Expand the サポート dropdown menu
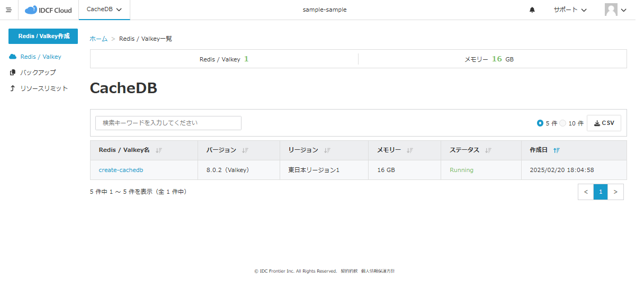The image size is (644, 307). (x=569, y=10)
